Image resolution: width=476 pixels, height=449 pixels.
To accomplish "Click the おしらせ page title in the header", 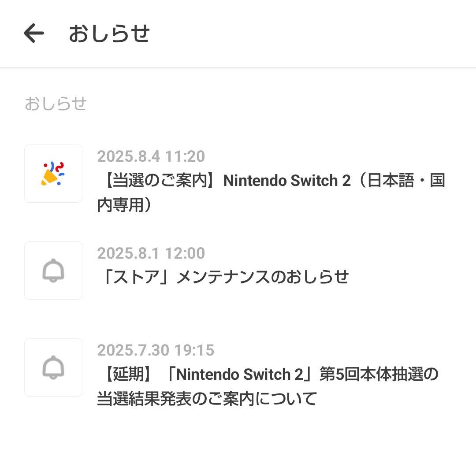I will pyautogui.click(x=109, y=34).
